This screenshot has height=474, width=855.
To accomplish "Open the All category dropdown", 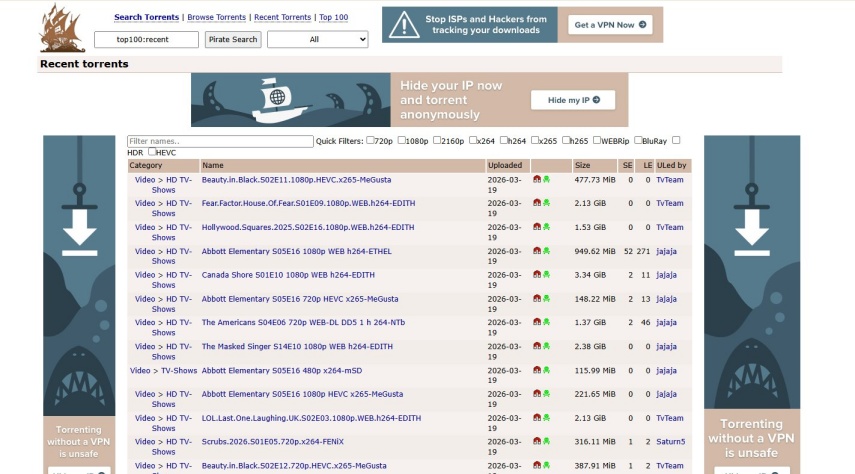I will [x=317, y=39].
